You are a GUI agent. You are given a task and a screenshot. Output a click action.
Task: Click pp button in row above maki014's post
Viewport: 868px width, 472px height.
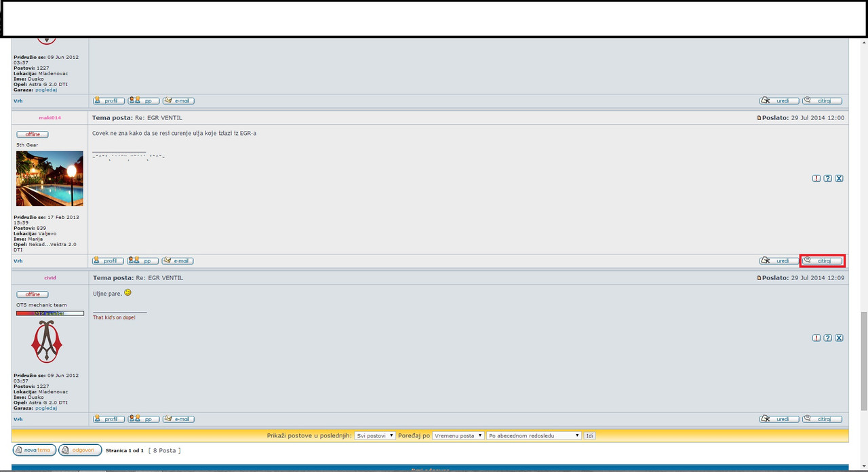144,101
